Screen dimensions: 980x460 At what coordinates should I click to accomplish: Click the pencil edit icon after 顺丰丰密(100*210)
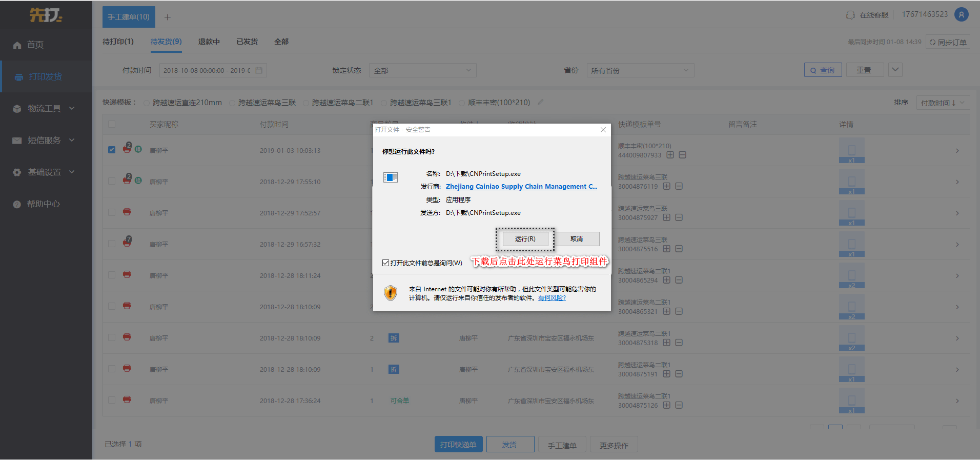540,103
